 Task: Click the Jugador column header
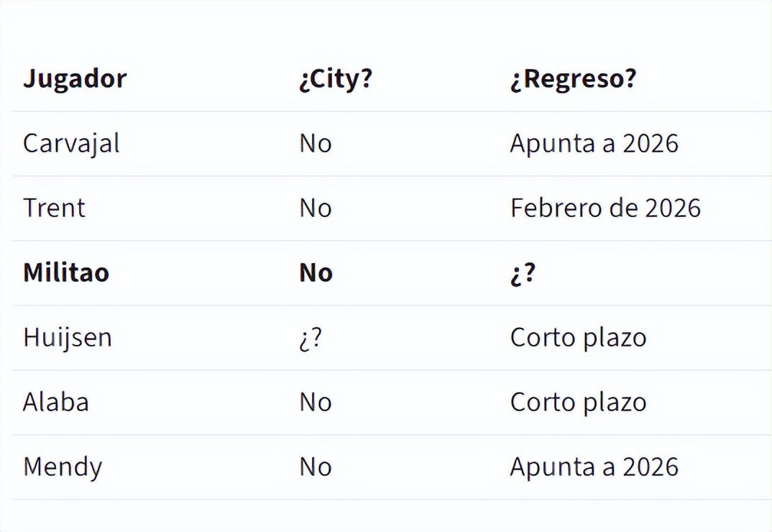[75, 78]
